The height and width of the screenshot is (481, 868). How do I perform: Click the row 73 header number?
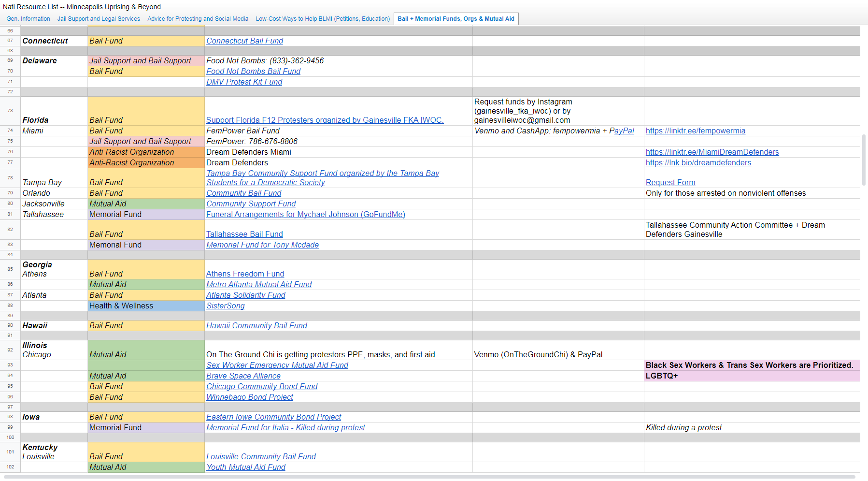tap(10, 111)
